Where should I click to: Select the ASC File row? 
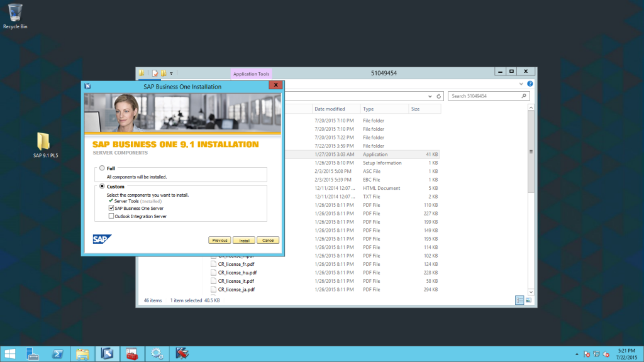pyautogui.click(x=362, y=171)
